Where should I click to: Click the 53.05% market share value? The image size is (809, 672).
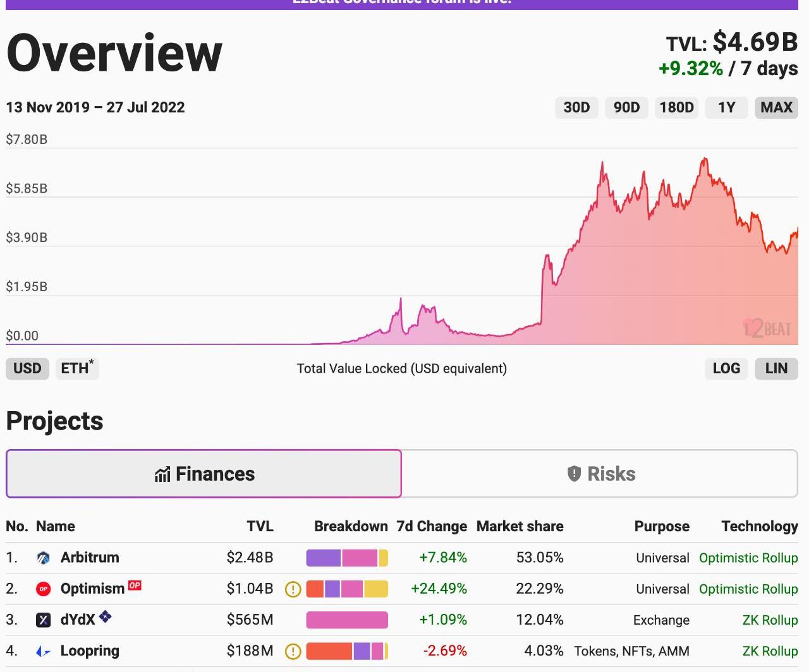tap(539, 558)
